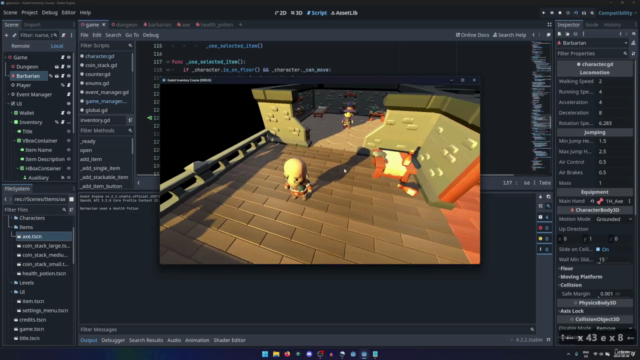Screen dimensions: 640x360
Task: Toggle Barbarian node visibility eye
Action: coord(69,76)
